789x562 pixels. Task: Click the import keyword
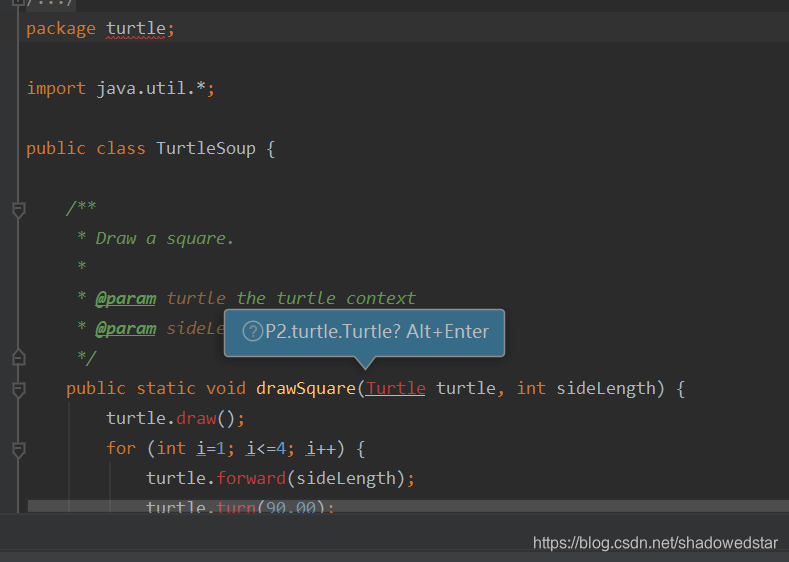tap(56, 89)
